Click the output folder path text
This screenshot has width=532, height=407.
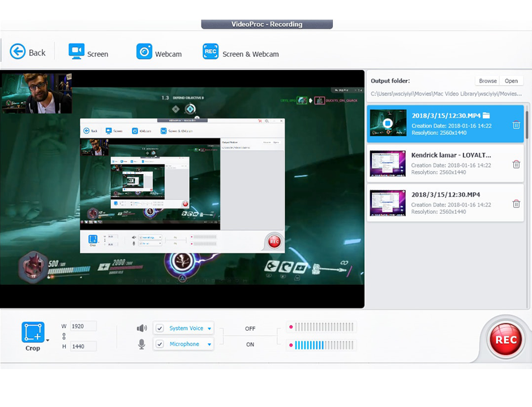[446, 93]
